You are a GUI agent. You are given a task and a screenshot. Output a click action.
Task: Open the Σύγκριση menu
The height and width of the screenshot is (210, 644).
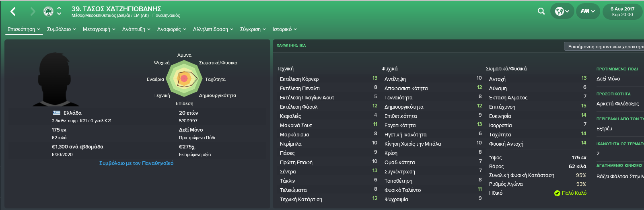click(x=253, y=29)
